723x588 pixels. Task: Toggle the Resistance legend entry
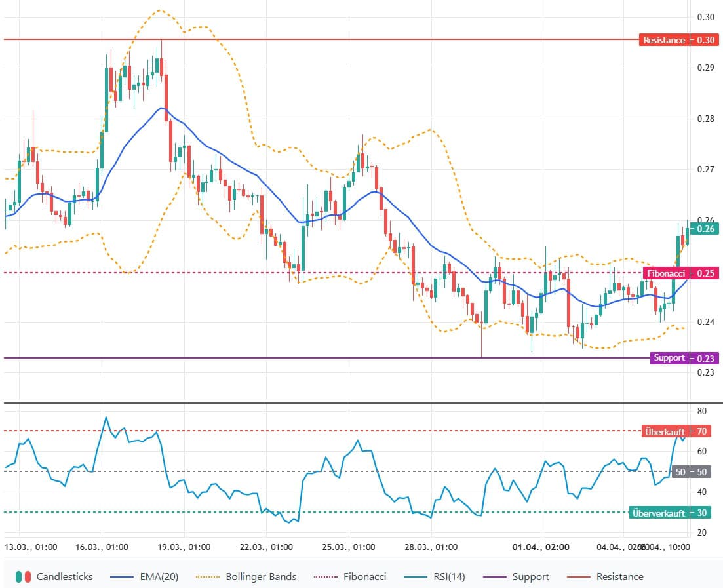click(619, 577)
